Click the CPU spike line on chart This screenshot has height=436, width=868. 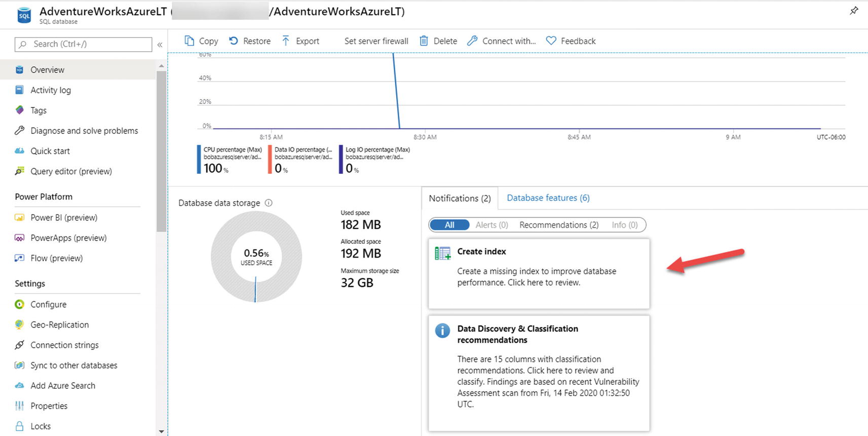(396, 91)
